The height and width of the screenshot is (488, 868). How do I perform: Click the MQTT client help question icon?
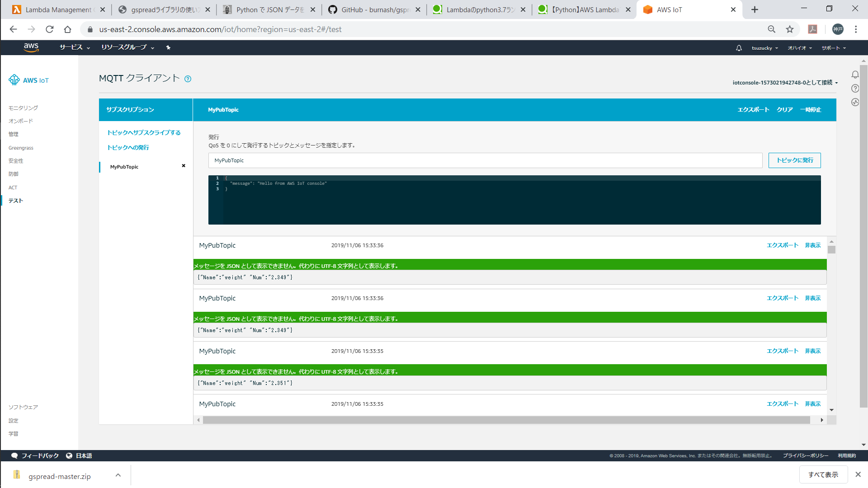(x=188, y=79)
